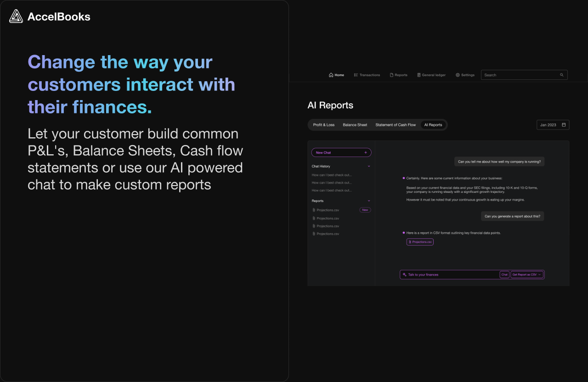Open Reports via the document icon in navigation
Image resolution: width=588 pixels, height=382 pixels.
point(391,75)
